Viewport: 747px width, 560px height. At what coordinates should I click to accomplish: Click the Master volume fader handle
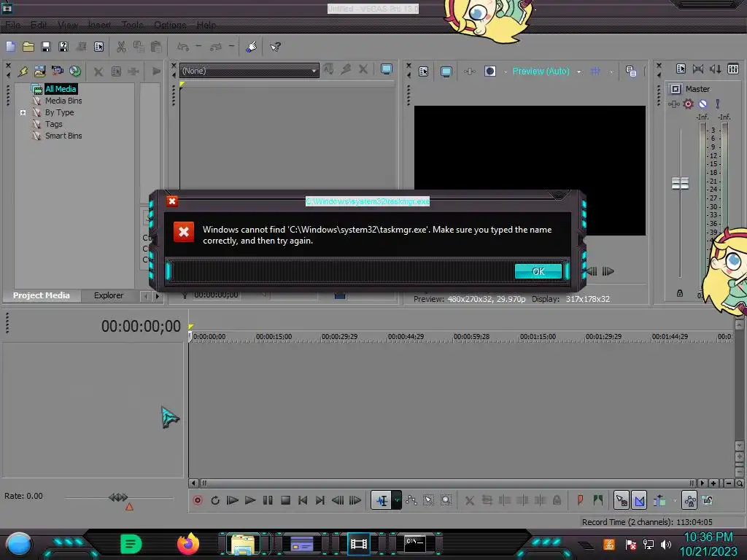(x=680, y=183)
